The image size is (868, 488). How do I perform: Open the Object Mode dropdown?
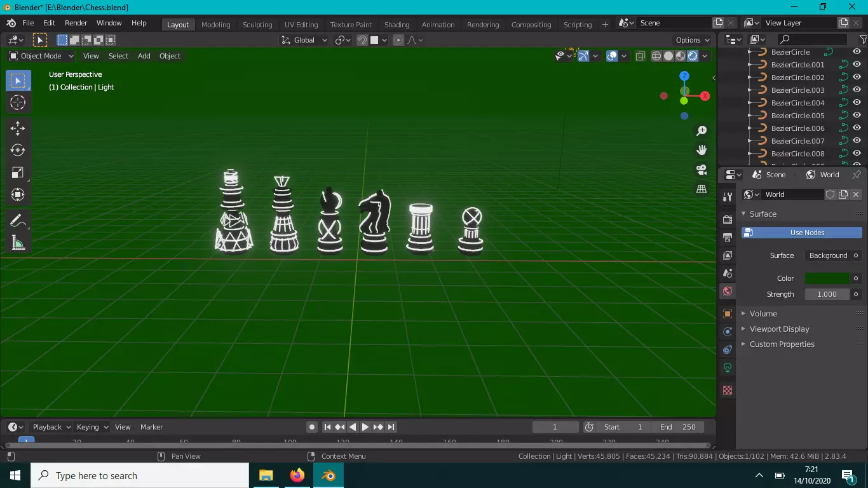click(x=41, y=56)
